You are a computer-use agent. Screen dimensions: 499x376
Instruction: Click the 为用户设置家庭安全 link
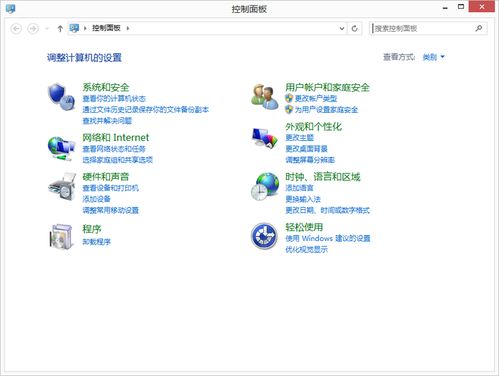coord(326,109)
